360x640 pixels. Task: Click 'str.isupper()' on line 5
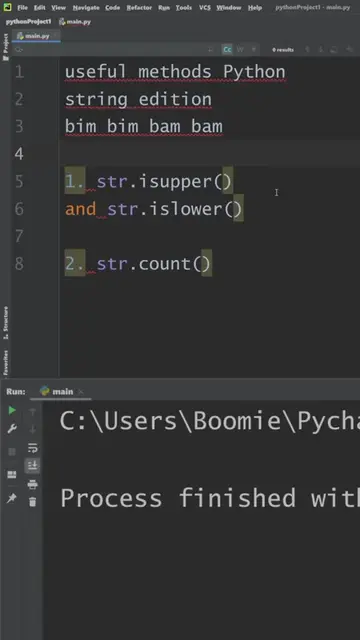point(164,182)
